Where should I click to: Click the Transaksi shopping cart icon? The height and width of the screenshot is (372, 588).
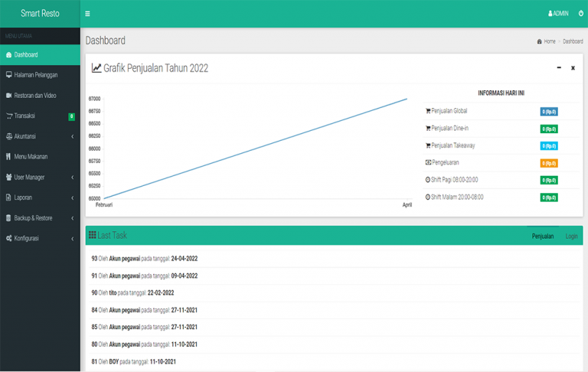9,116
